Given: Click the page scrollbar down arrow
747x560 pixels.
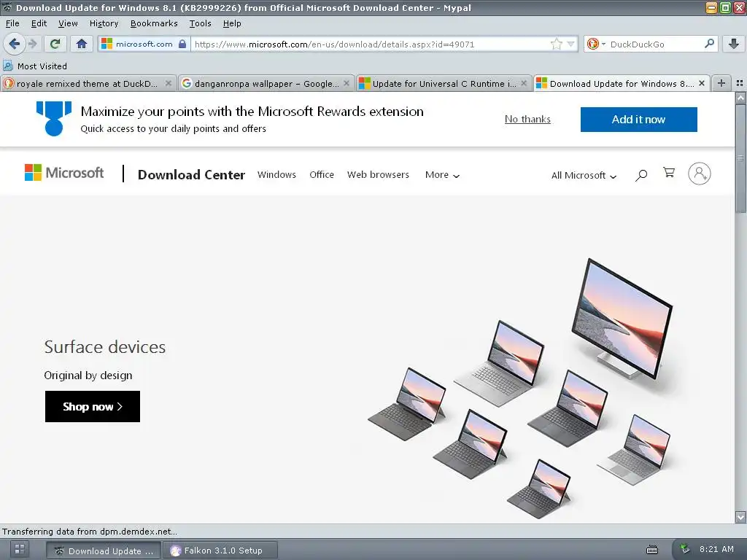Looking at the screenshot, I should click(740, 517).
